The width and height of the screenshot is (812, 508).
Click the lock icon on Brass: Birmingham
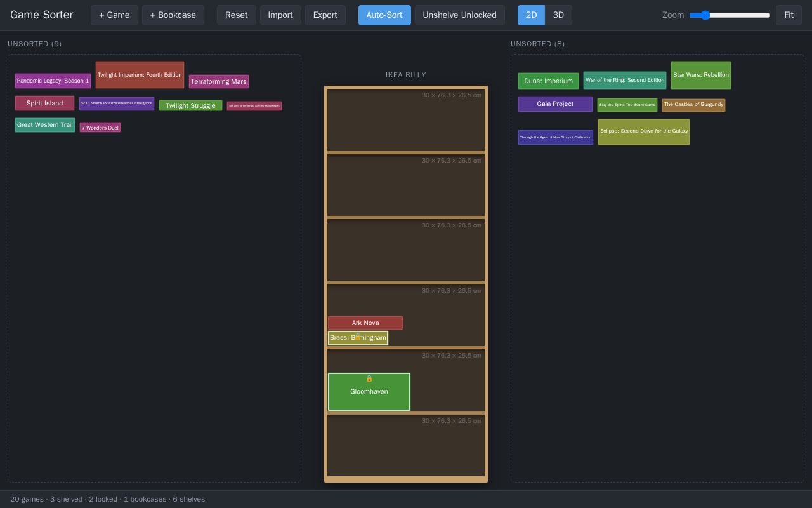(x=358, y=336)
